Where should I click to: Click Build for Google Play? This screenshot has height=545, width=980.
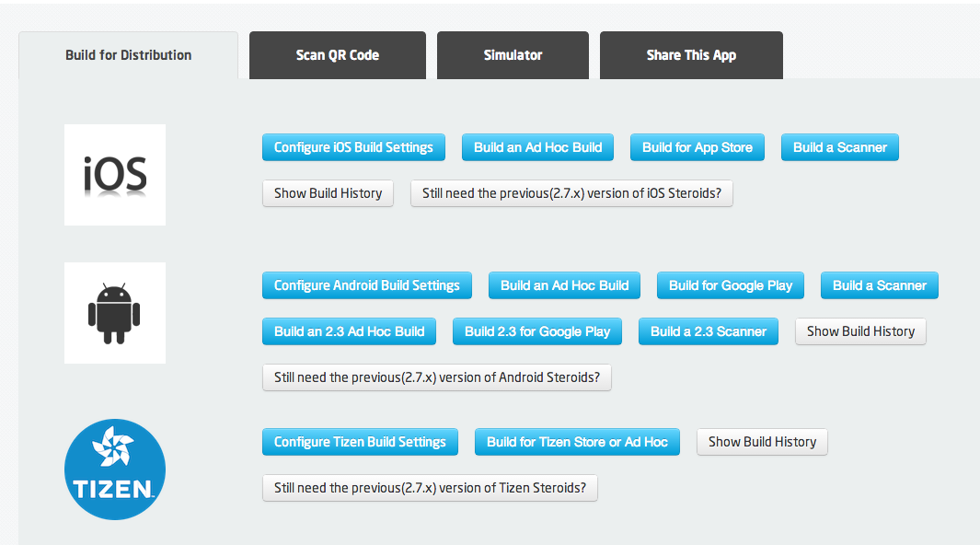[731, 285]
